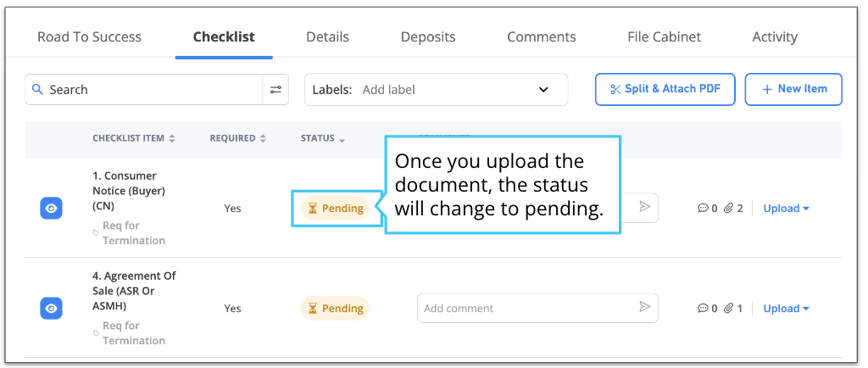Send comment for Agreement Of Sale row

coord(644,307)
